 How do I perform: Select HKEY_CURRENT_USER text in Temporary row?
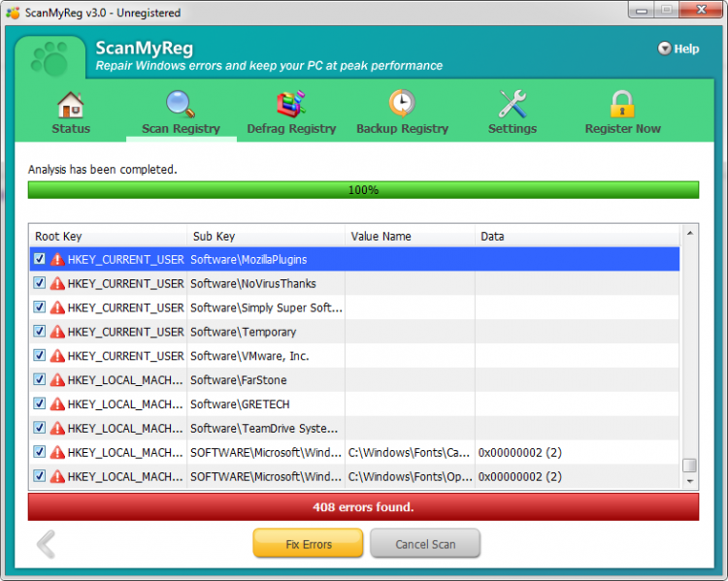coord(126,332)
